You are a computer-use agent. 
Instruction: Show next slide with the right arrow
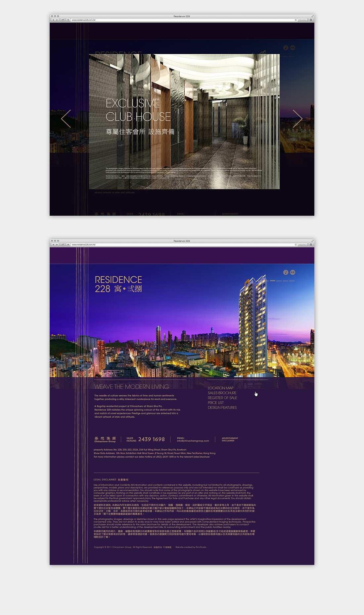pyautogui.click(x=297, y=119)
